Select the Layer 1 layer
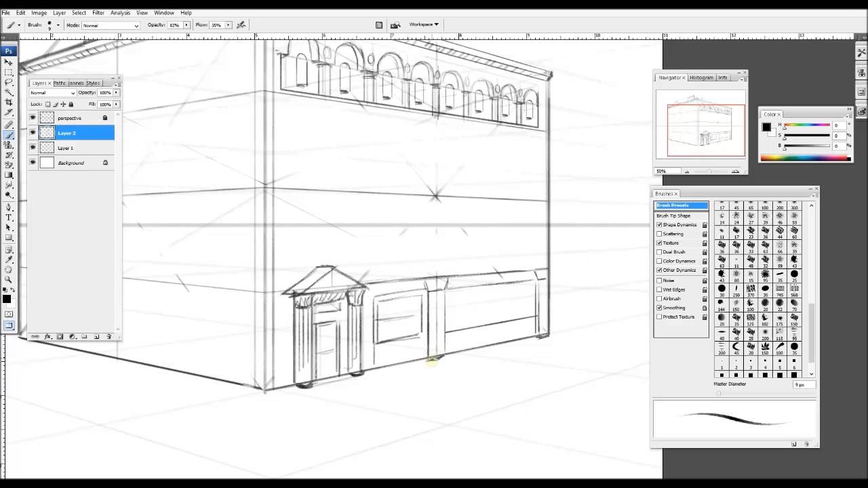868x488 pixels. tap(76, 148)
